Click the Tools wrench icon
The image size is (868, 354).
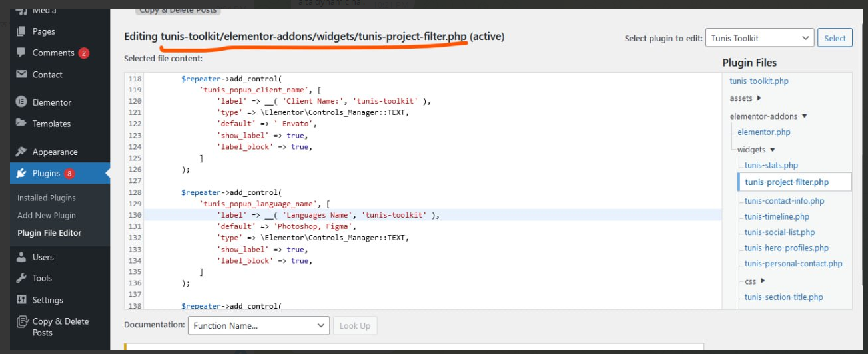point(21,278)
